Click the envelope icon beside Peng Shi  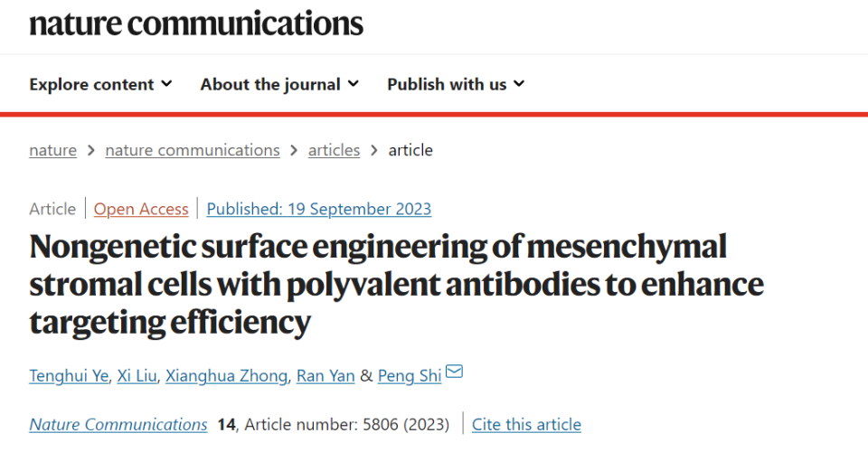click(x=454, y=372)
